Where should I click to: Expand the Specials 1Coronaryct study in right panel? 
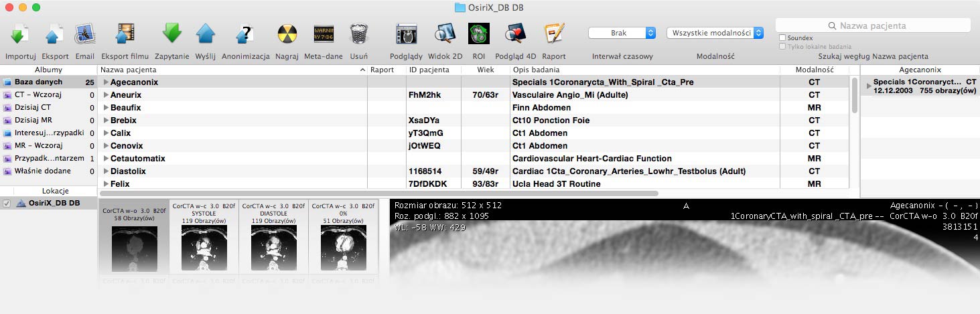pyautogui.click(x=869, y=86)
